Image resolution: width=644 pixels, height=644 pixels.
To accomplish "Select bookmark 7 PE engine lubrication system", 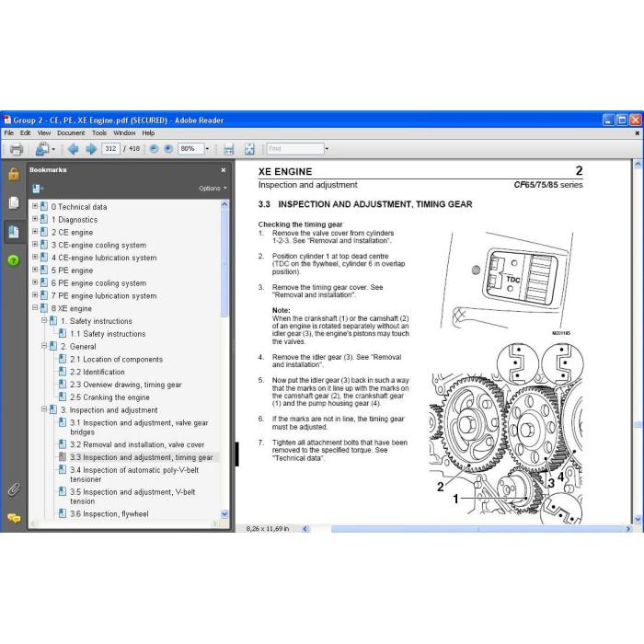I will pyautogui.click(x=104, y=296).
